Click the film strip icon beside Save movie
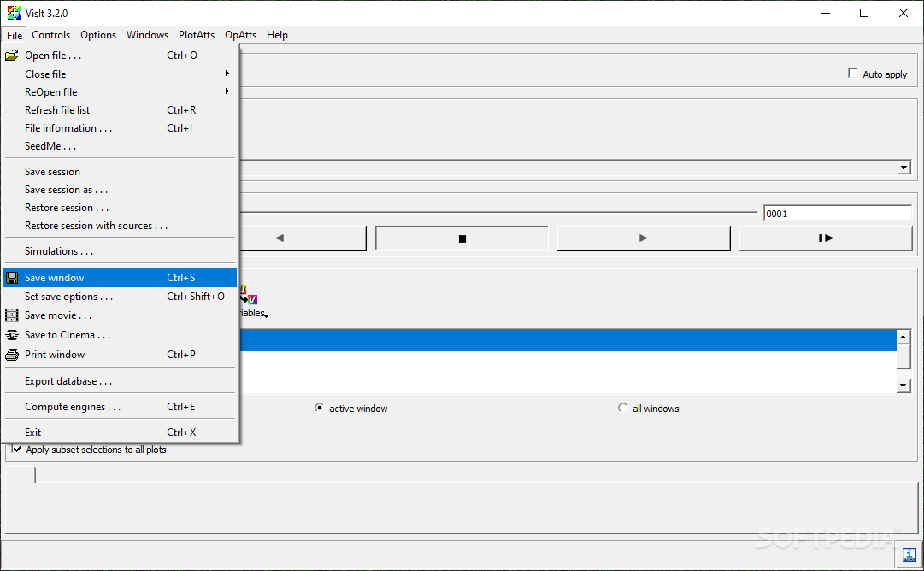924x571 pixels. pyautogui.click(x=12, y=315)
